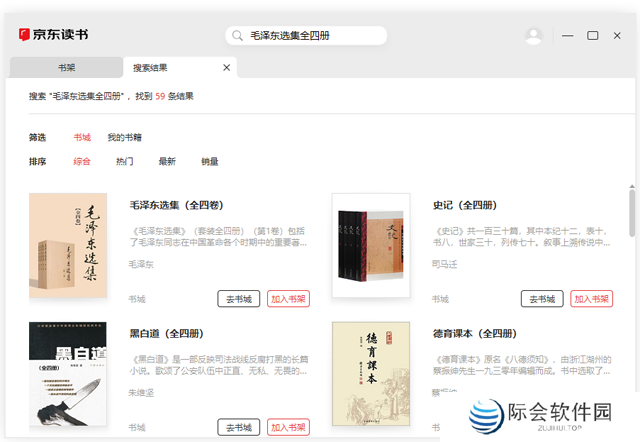Open title 史记（全四册）

click(465, 205)
